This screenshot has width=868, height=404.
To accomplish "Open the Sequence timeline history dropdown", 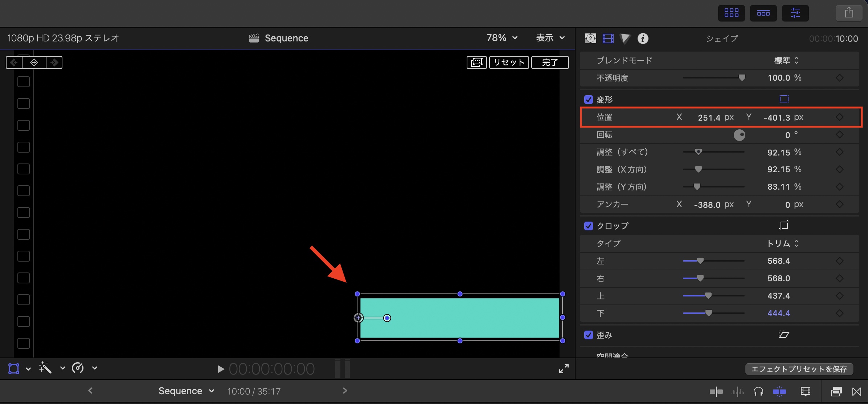I will [x=186, y=391].
